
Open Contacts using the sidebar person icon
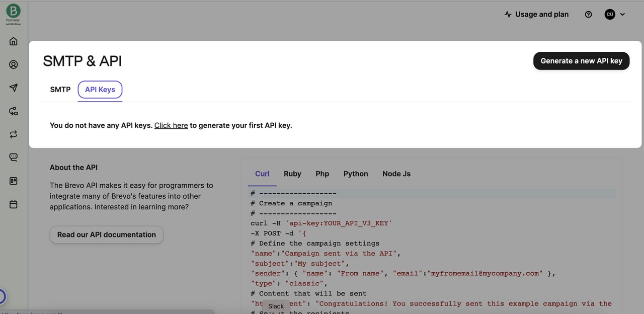pos(13,64)
